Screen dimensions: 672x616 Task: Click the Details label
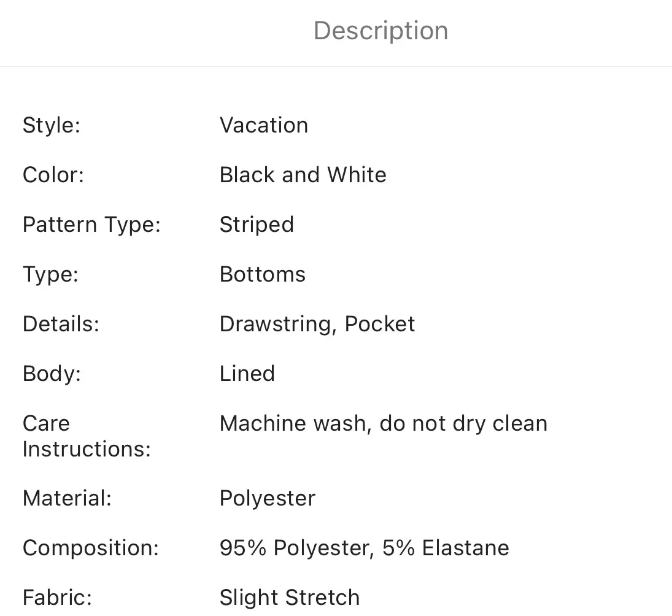pos(61,324)
